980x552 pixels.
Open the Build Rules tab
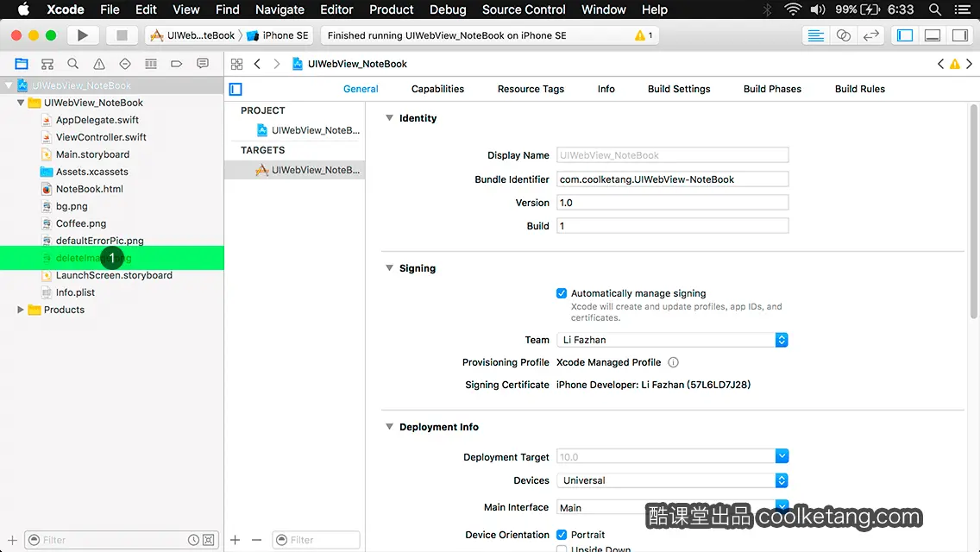coord(859,89)
